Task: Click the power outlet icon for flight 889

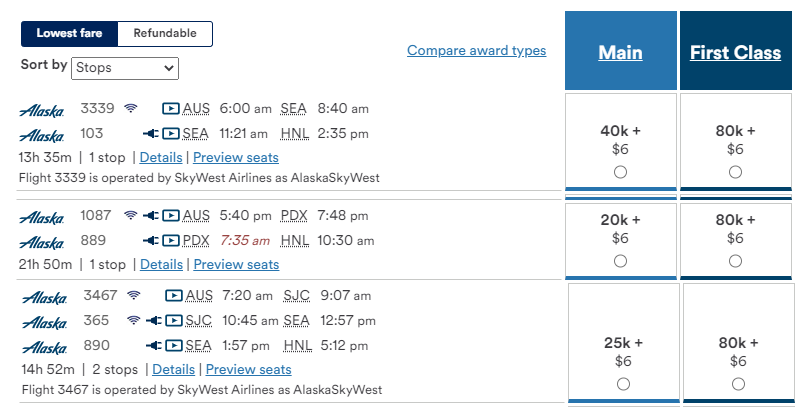Action: (151, 240)
